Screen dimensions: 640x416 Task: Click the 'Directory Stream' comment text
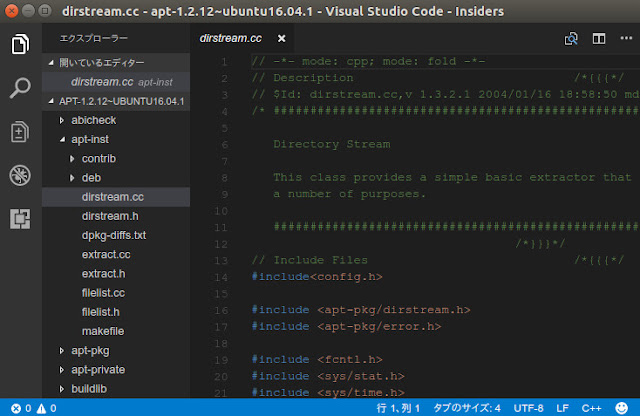coord(332,144)
